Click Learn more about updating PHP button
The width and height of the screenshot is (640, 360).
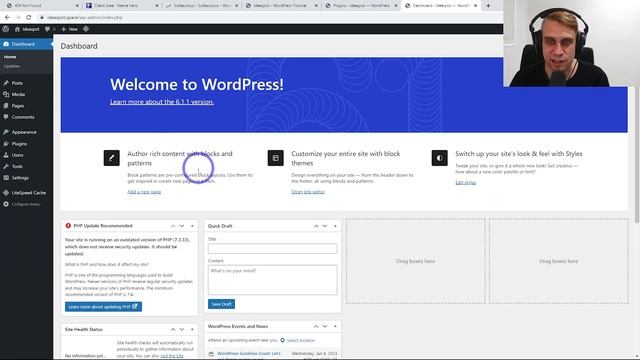pyautogui.click(x=103, y=307)
